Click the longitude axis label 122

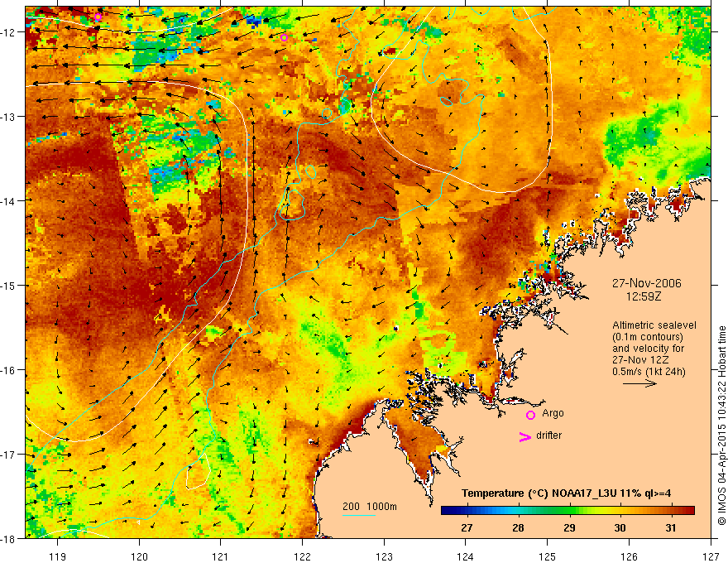[302, 556]
